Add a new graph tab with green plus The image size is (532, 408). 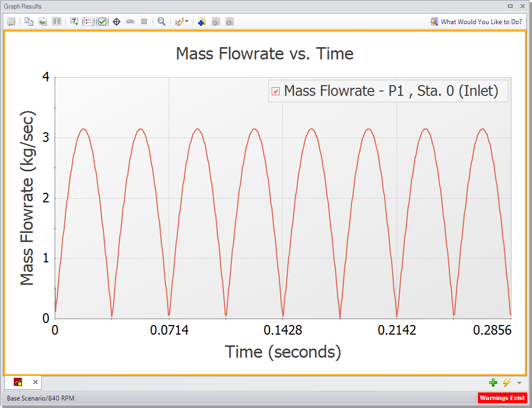point(493,382)
